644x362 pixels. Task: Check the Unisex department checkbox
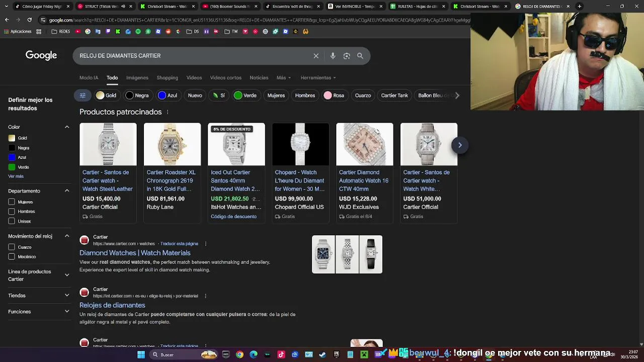click(12, 221)
